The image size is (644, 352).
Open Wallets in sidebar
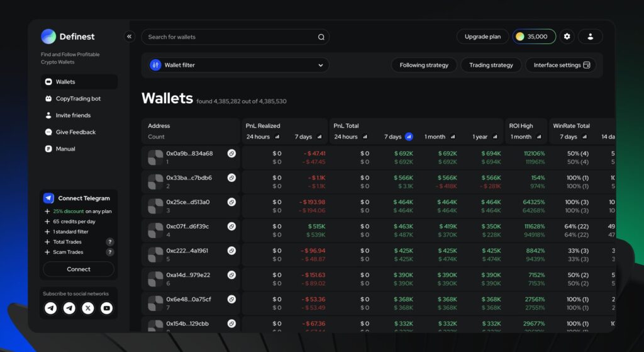pos(79,82)
